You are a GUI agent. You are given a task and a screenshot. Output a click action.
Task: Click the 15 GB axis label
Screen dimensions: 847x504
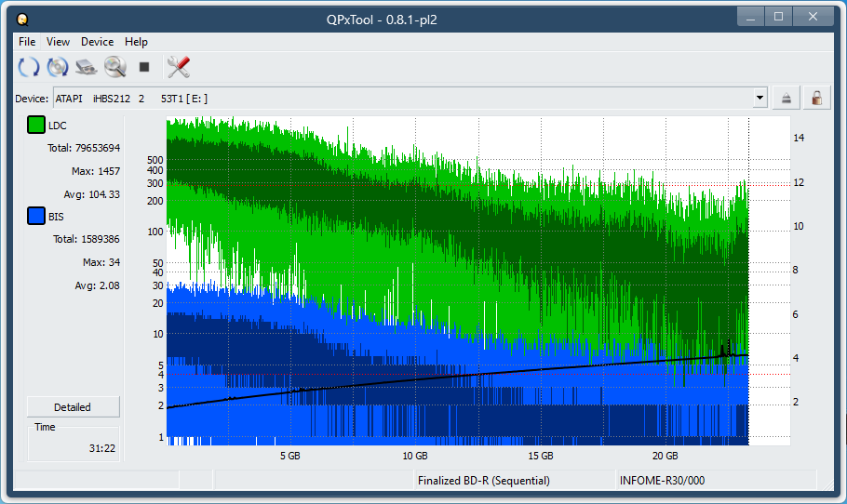point(541,456)
